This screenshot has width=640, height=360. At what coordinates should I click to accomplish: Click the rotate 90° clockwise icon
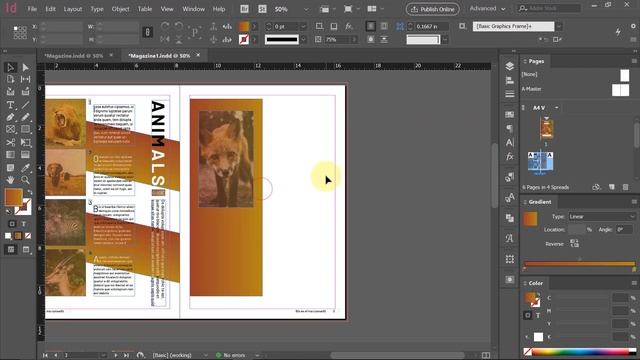tap(165, 27)
